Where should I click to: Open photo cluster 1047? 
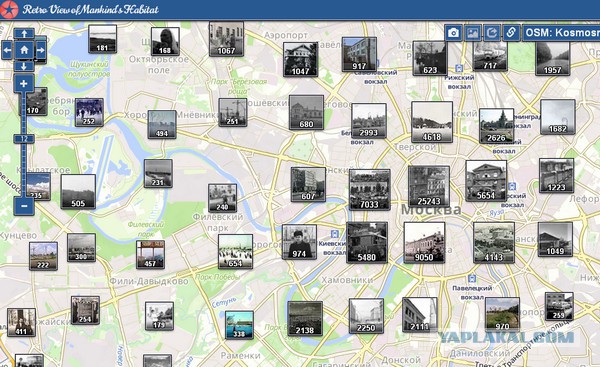point(300,59)
